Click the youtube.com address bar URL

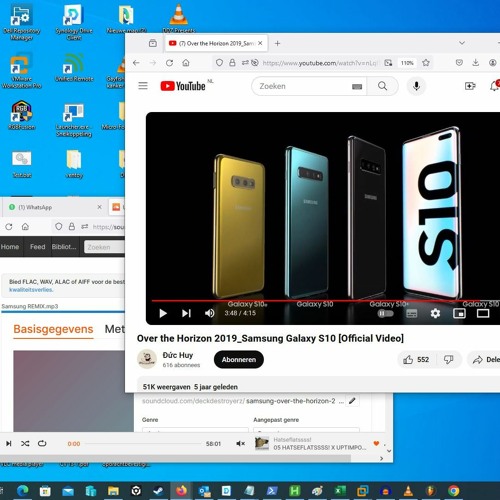point(320,63)
